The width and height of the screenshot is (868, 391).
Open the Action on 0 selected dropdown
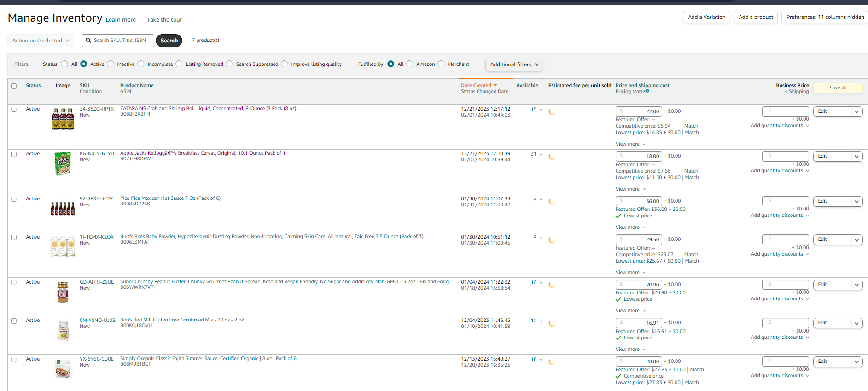tap(41, 41)
